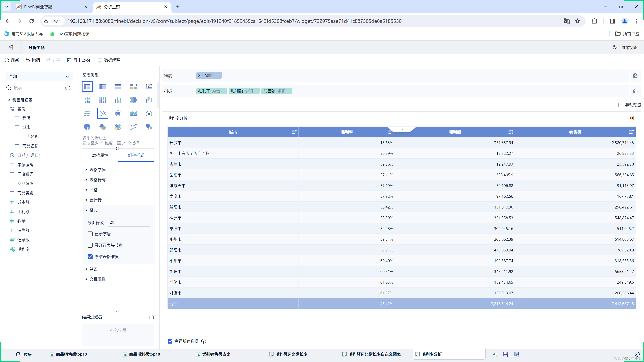Open 数据解释 data explanation
Viewport: 644px width, 362px height.
[109, 60]
